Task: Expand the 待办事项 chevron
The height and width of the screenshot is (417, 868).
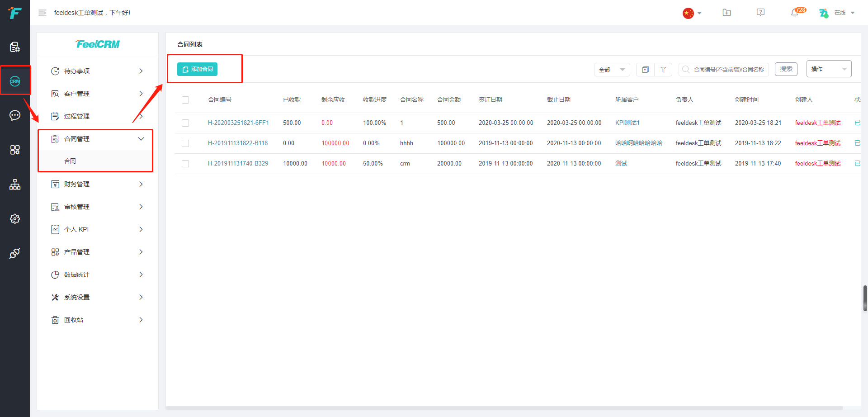Action: [141, 71]
